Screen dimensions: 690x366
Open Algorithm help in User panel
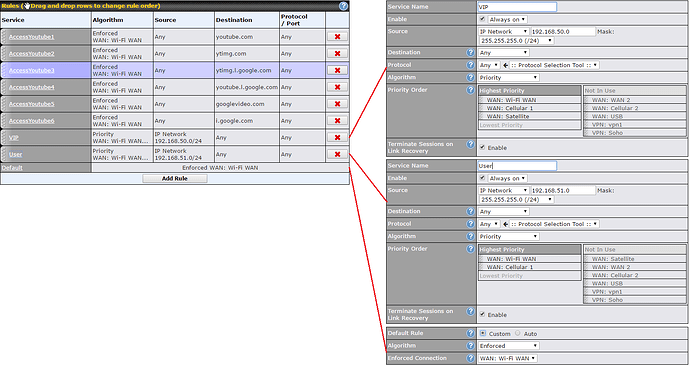(470, 236)
